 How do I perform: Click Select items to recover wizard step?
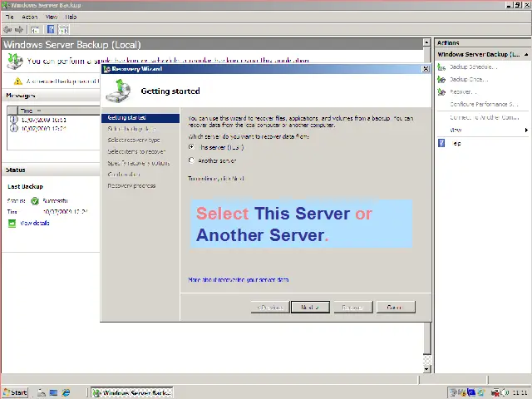136,151
